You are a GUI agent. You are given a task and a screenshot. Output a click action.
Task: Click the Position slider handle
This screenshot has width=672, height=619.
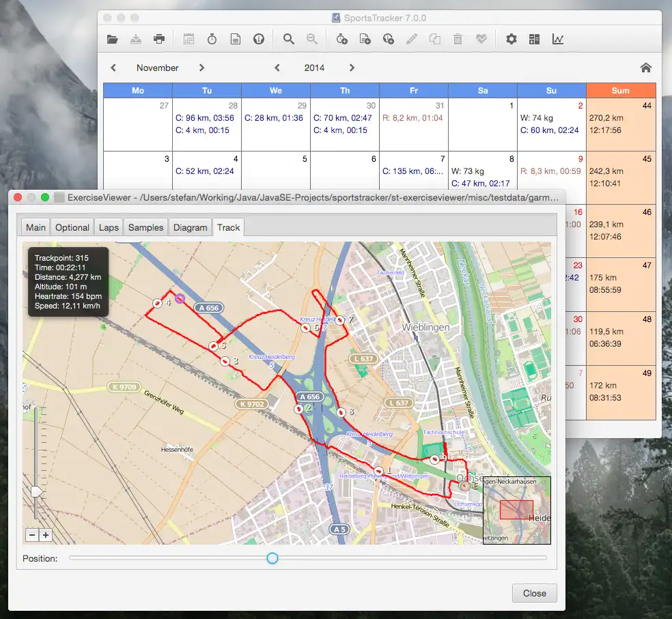click(x=272, y=558)
